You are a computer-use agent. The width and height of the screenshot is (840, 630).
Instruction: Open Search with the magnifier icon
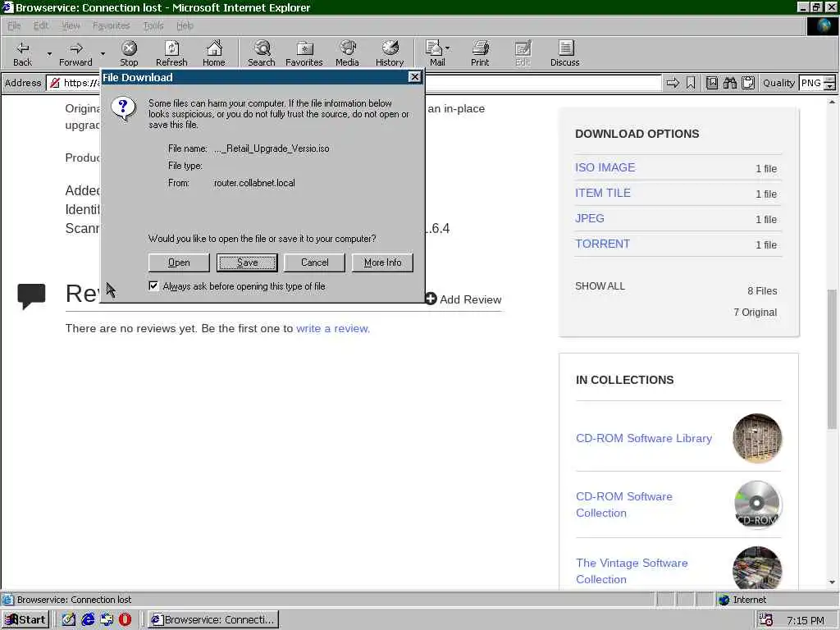tap(262, 53)
